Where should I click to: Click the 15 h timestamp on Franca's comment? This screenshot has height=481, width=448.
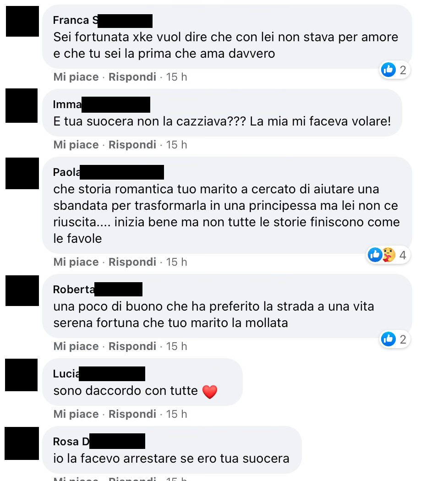(176, 77)
